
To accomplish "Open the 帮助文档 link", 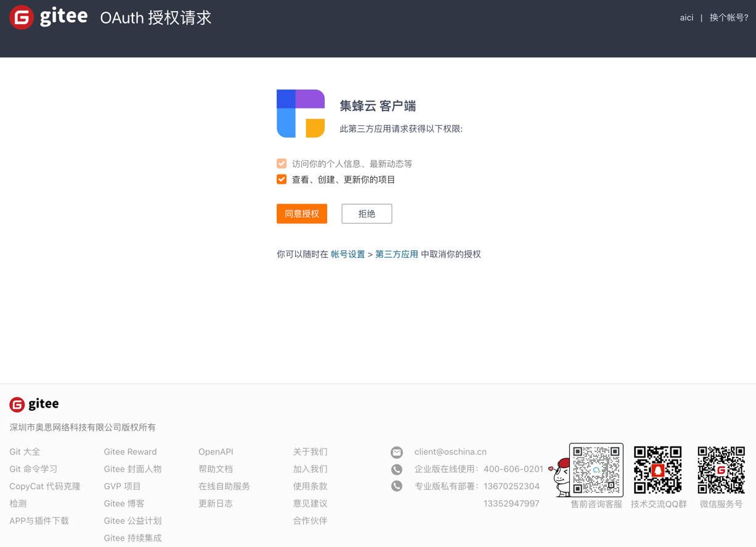I will pyautogui.click(x=216, y=469).
